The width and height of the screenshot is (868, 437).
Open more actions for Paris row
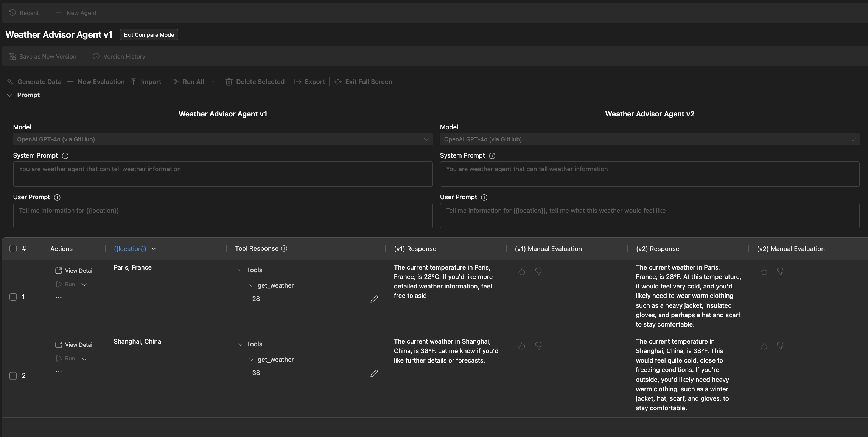pos(59,298)
